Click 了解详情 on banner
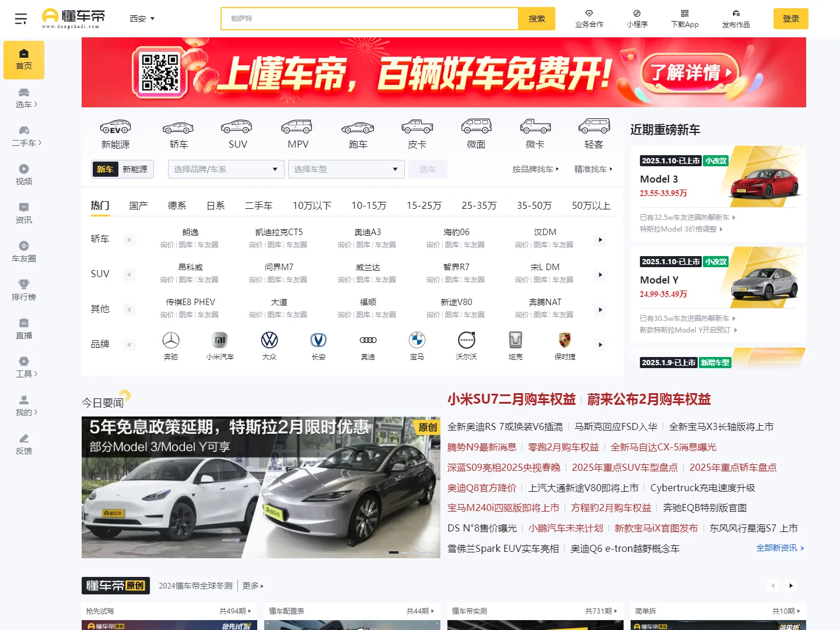 [690, 73]
